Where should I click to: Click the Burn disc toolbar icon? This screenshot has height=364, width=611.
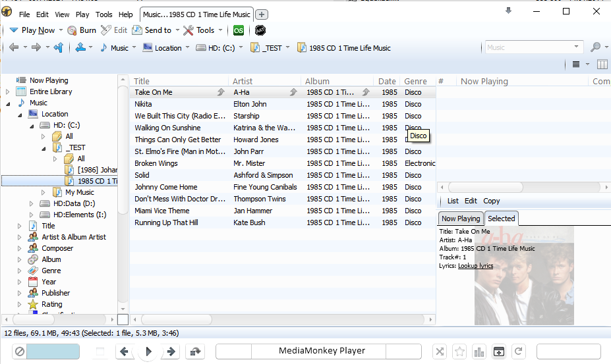tap(72, 30)
